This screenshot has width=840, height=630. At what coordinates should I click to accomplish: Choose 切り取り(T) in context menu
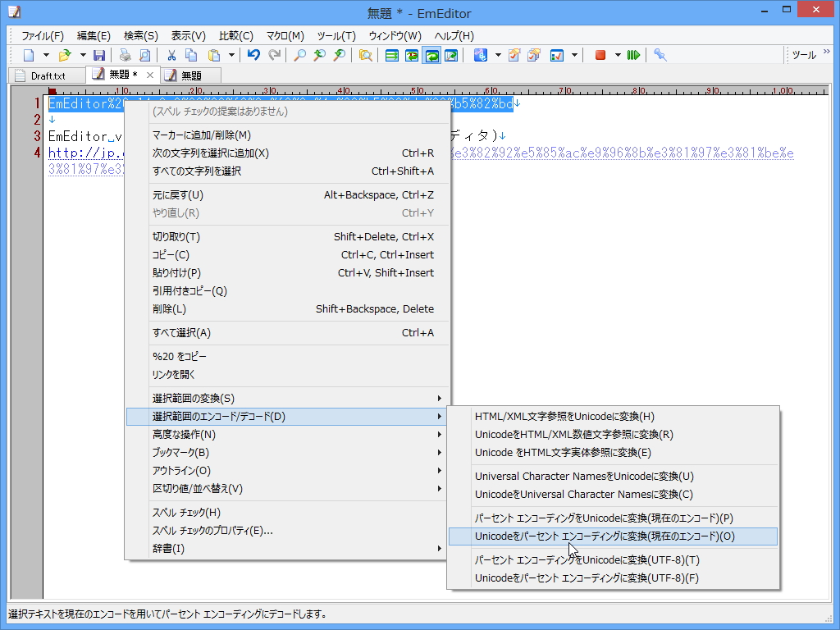coord(286,237)
